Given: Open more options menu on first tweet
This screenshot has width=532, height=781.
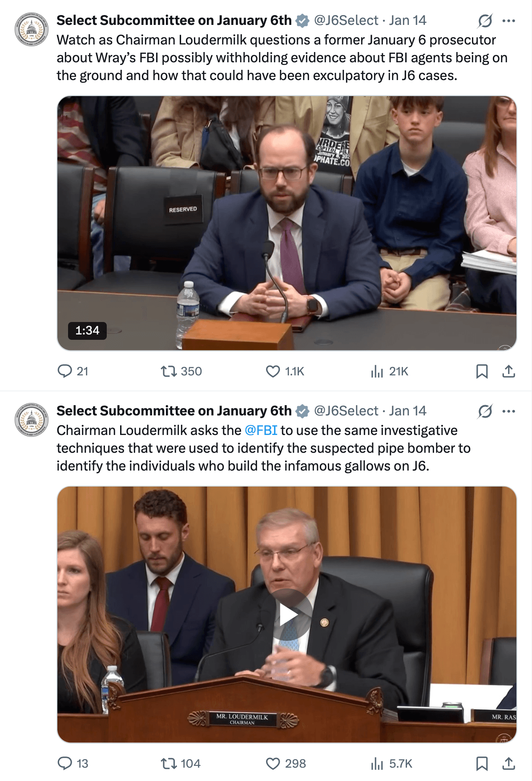Looking at the screenshot, I should click(508, 20).
